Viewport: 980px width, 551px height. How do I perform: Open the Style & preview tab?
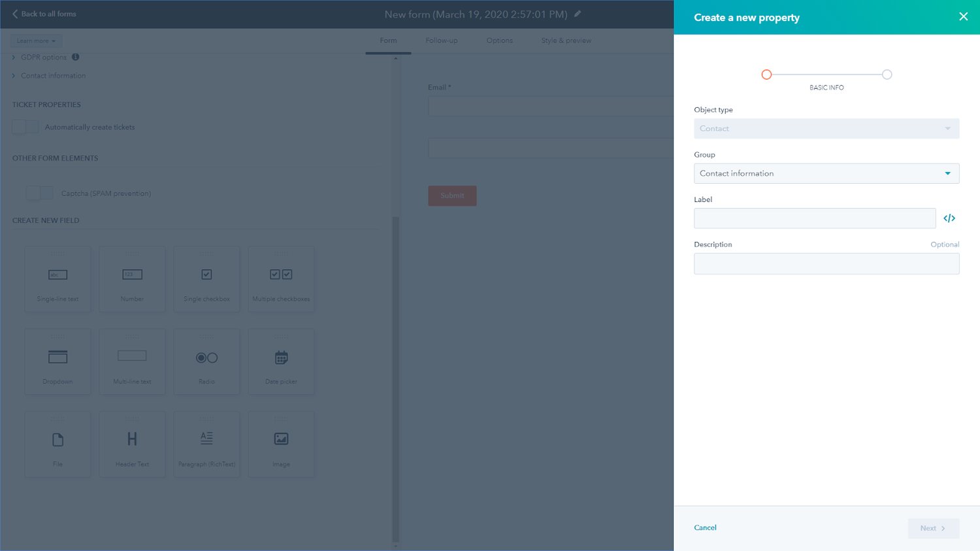pyautogui.click(x=566, y=41)
